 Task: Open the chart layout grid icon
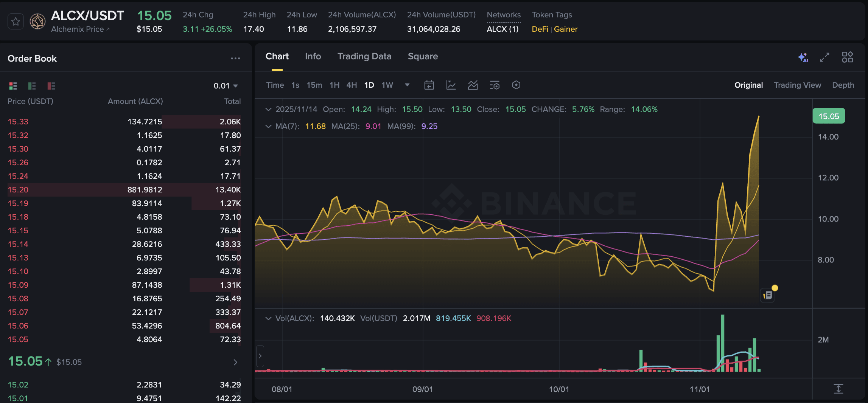click(847, 57)
